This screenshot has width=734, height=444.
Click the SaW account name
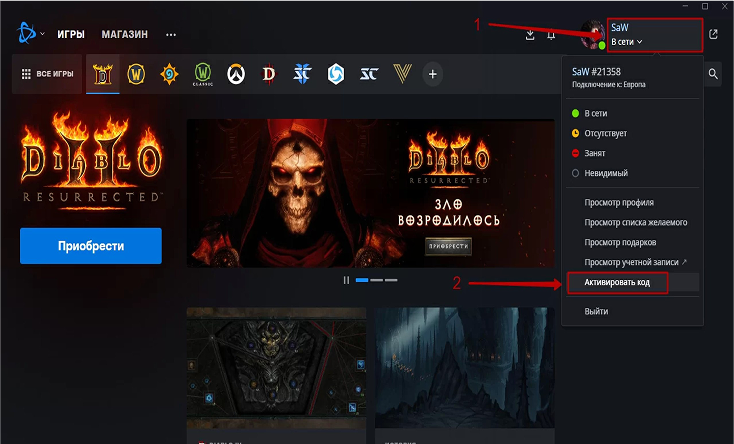click(619, 28)
